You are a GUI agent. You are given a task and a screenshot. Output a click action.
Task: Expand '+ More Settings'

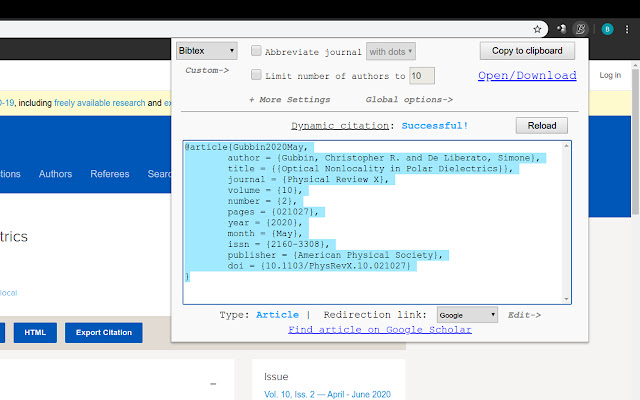coord(289,100)
